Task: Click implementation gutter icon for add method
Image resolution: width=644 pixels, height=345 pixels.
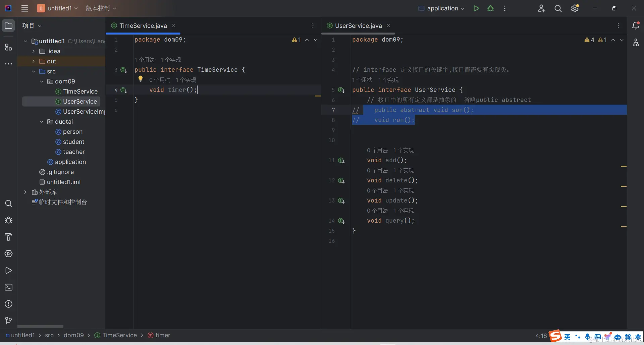Action: [341, 160]
